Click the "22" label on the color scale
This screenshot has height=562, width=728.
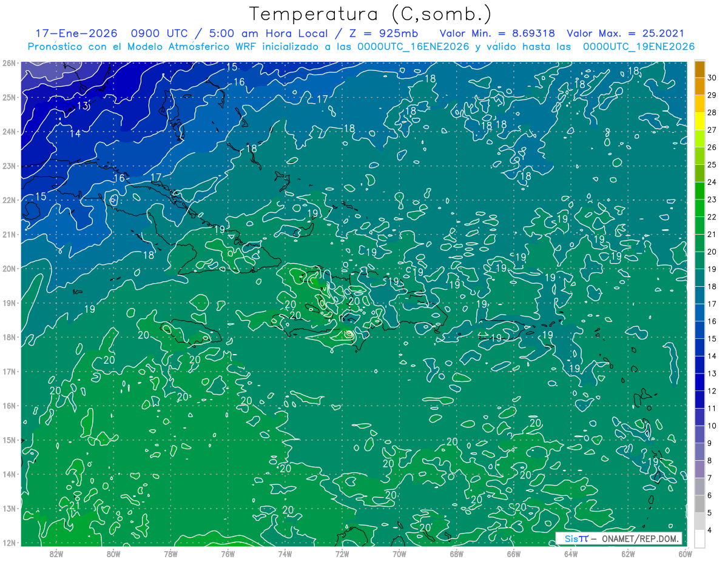click(x=712, y=216)
